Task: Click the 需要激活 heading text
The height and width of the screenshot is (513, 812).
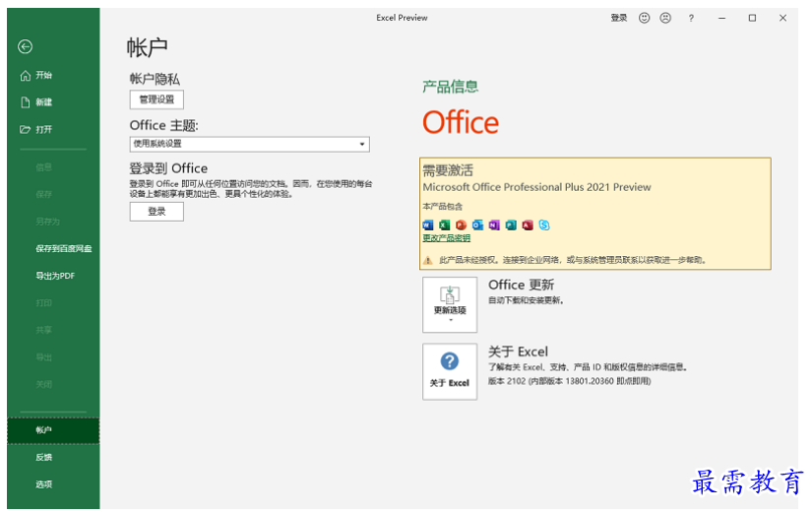Action: point(448,170)
